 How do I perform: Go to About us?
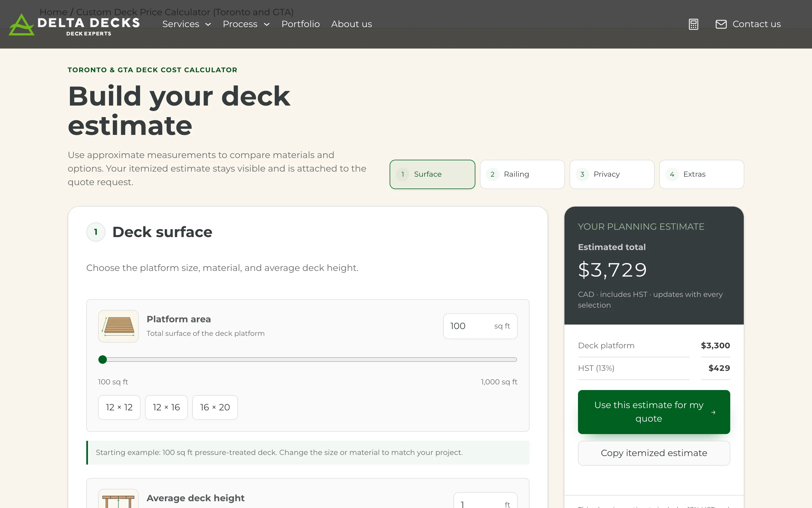(x=351, y=24)
